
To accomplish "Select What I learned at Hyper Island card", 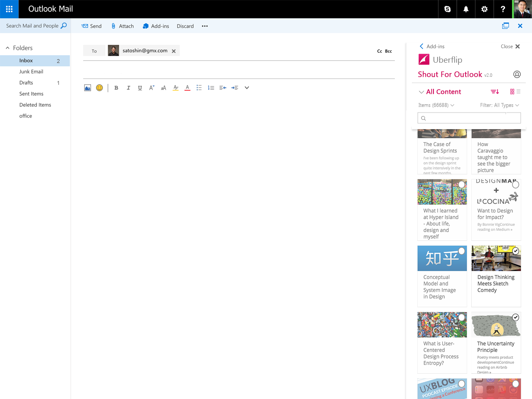I will point(462,184).
